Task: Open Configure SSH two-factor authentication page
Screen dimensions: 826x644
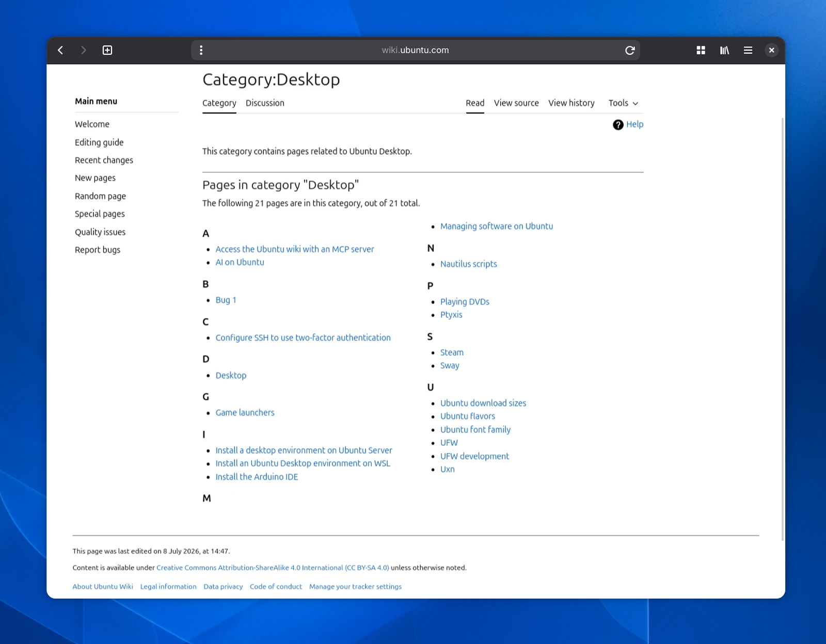Action: tap(303, 338)
